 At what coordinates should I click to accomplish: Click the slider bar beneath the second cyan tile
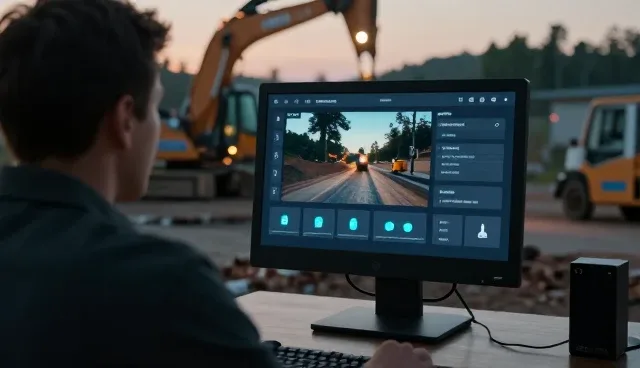pos(318,234)
